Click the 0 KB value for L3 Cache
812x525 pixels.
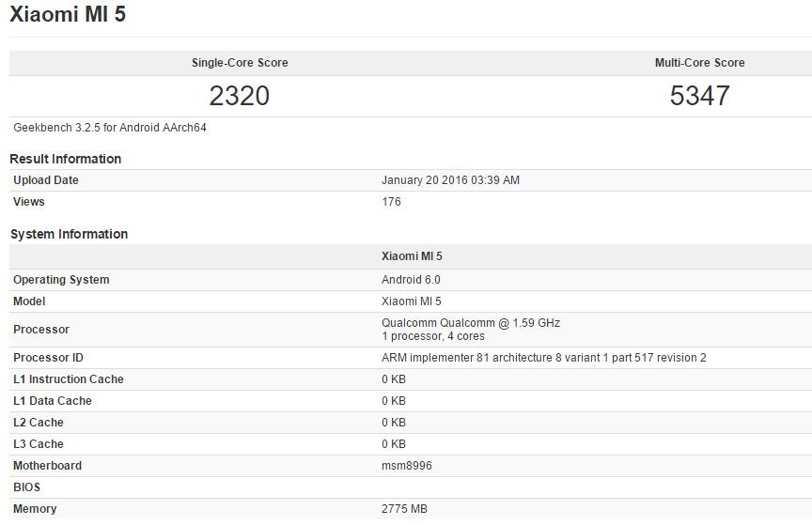tap(394, 444)
